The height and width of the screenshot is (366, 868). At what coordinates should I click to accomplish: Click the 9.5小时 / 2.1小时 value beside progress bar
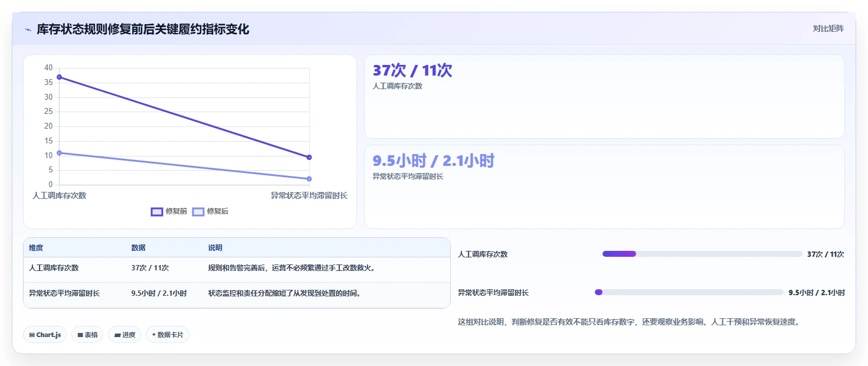pos(817,293)
